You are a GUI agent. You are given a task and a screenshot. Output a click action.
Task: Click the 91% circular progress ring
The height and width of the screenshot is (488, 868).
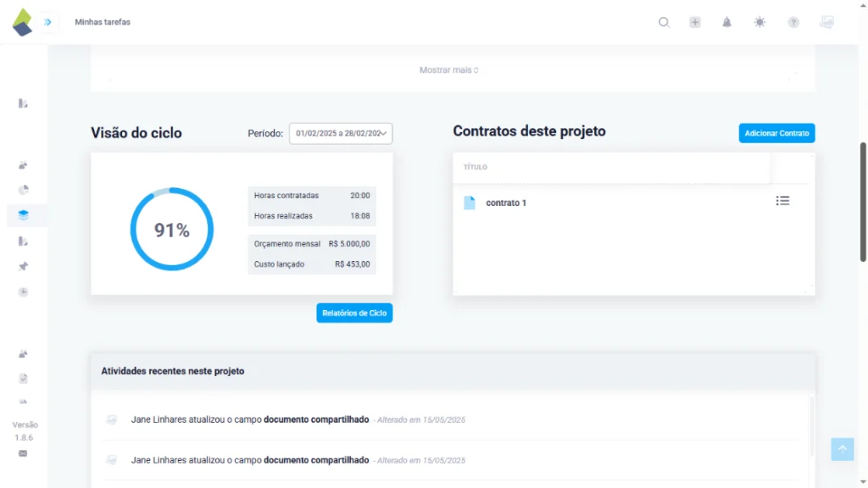click(172, 230)
